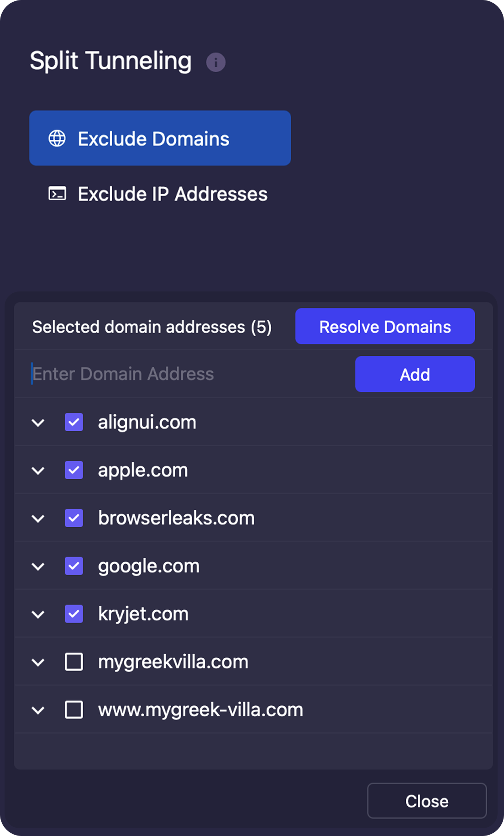The height and width of the screenshot is (836, 504).
Task: Expand www.mygreek-villa.com entry
Action: pyautogui.click(x=38, y=709)
